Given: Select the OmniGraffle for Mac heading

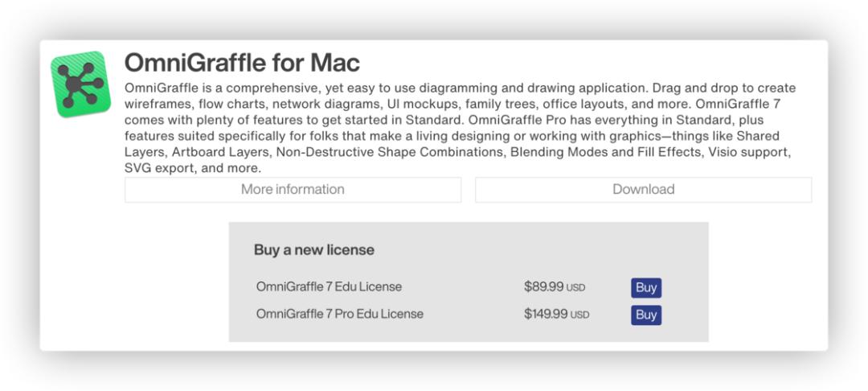Looking at the screenshot, I should [x=242, y=63].
